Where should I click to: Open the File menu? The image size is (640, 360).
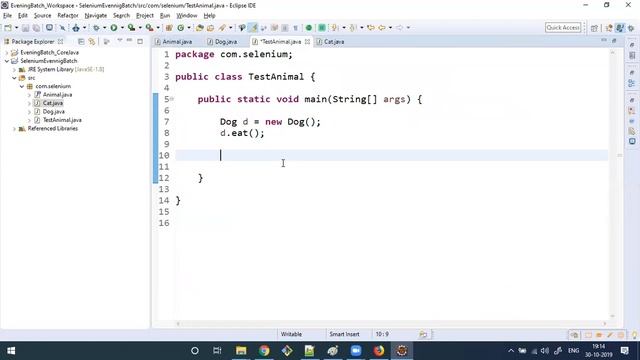pyautogui.click(x=7, y=16)
